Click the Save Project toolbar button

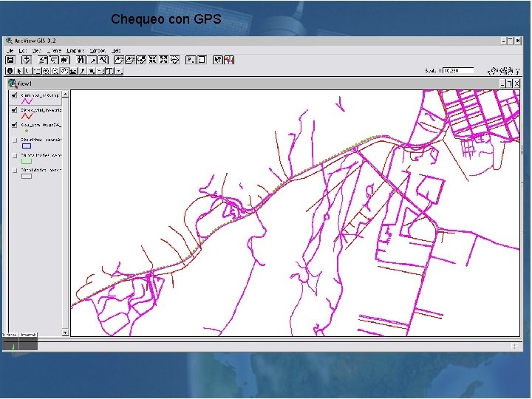pos(10,60)
